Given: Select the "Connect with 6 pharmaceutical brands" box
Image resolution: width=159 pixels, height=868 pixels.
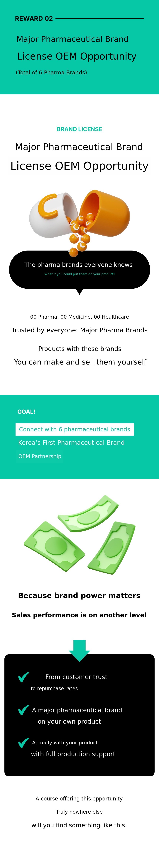Looking at the screenshot, I should [x=75, y=429].
